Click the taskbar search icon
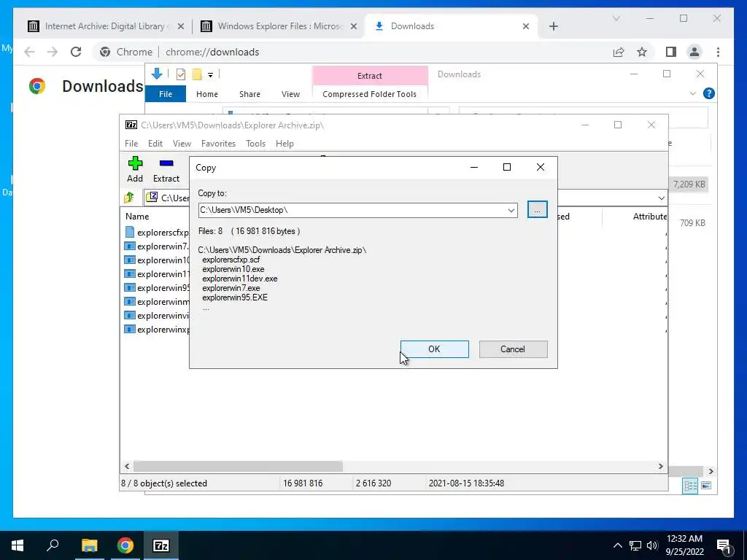The width and height of the screenshot is (747, 560). click(53, 545)
